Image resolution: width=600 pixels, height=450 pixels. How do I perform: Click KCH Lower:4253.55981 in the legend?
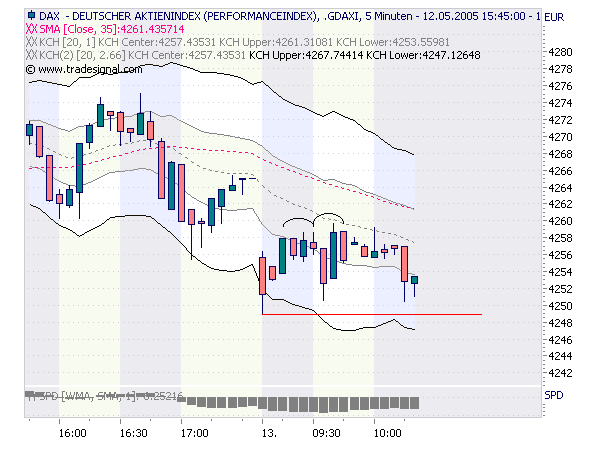point(393,42)
